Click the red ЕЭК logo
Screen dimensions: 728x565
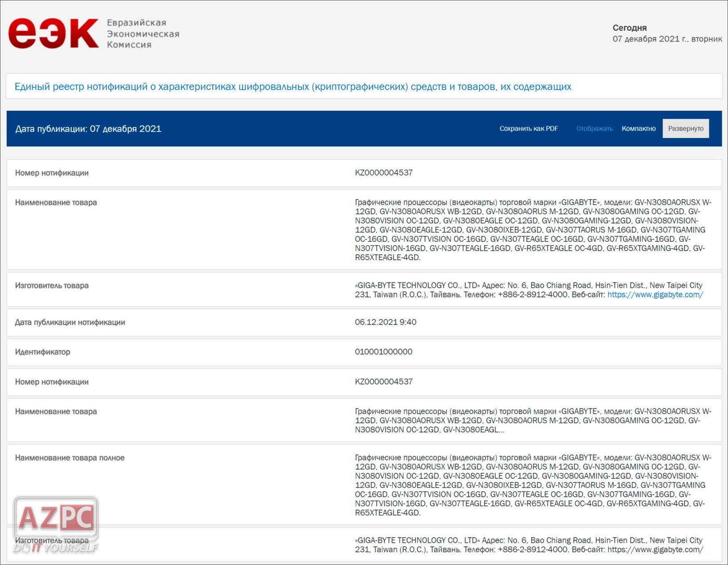coord(53,33)
